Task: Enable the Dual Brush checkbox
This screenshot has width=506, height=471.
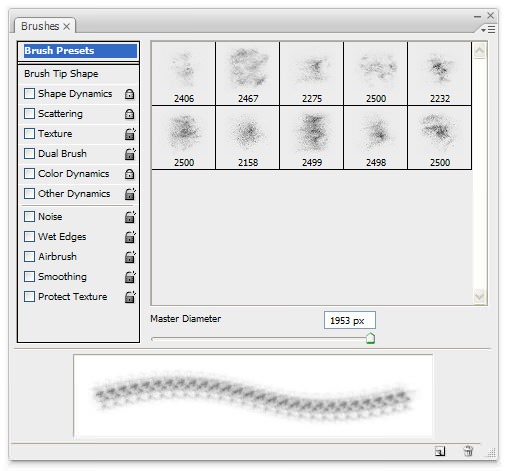Action: point(29,154)
